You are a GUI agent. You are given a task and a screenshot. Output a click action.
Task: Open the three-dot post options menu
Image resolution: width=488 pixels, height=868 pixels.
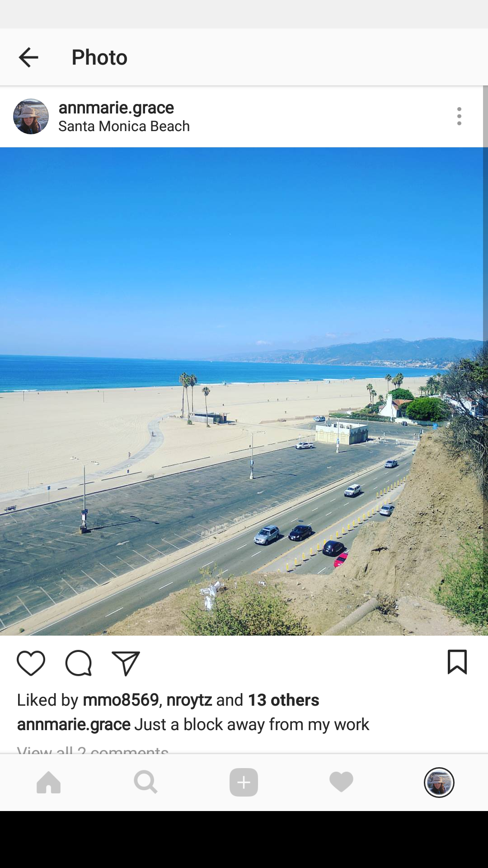(x=459, y=116)
